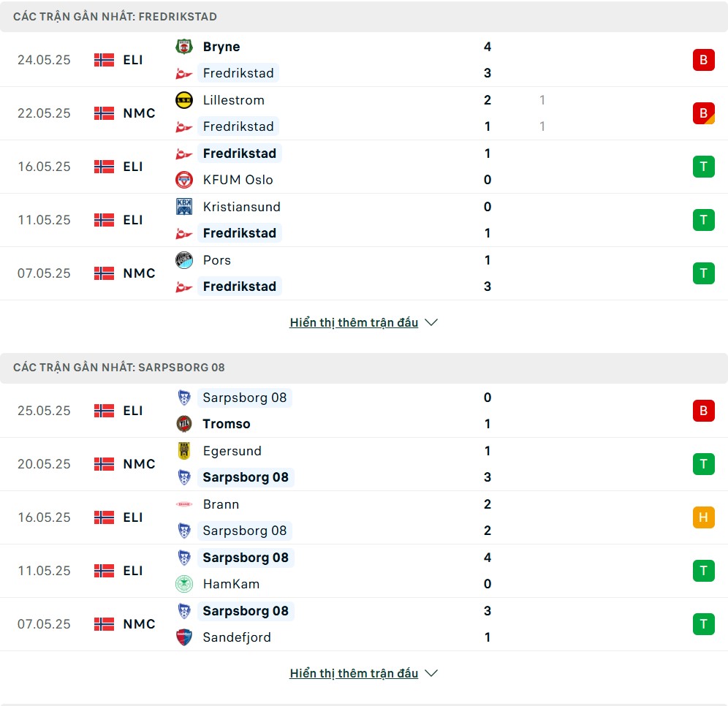Open the Brann vs Sarpsborg 08 match row
728x706 pixels.
[x=364, y=517]
